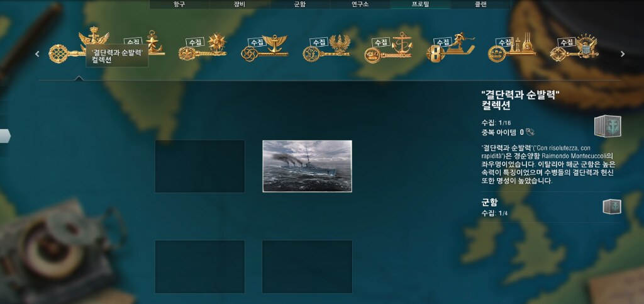644x304 pixels.
Task: Select the eagle shield collection key
Action: [x=574, y=47]
